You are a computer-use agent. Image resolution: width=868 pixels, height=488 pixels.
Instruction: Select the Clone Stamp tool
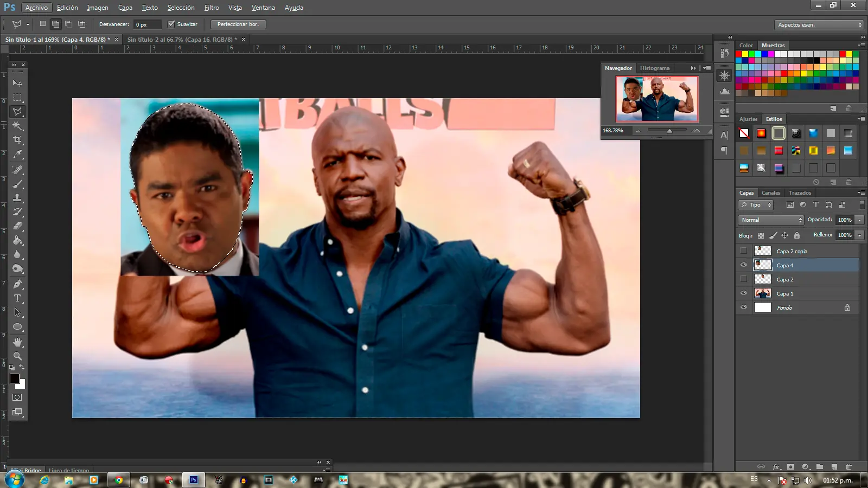click(x=17, y=198)
